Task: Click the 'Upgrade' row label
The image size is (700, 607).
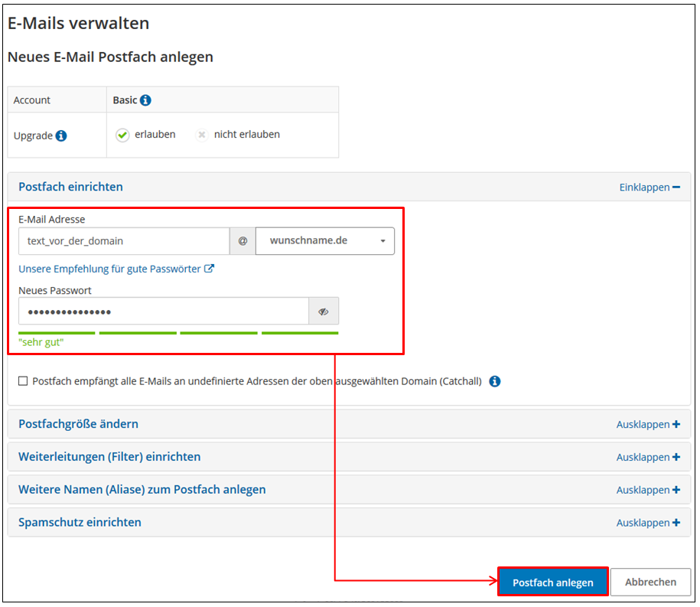Action: [x=33, y=135]
